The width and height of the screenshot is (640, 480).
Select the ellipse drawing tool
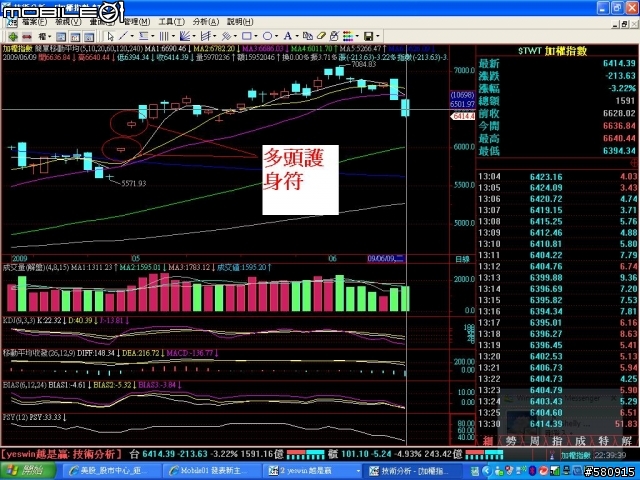[267, 36]
